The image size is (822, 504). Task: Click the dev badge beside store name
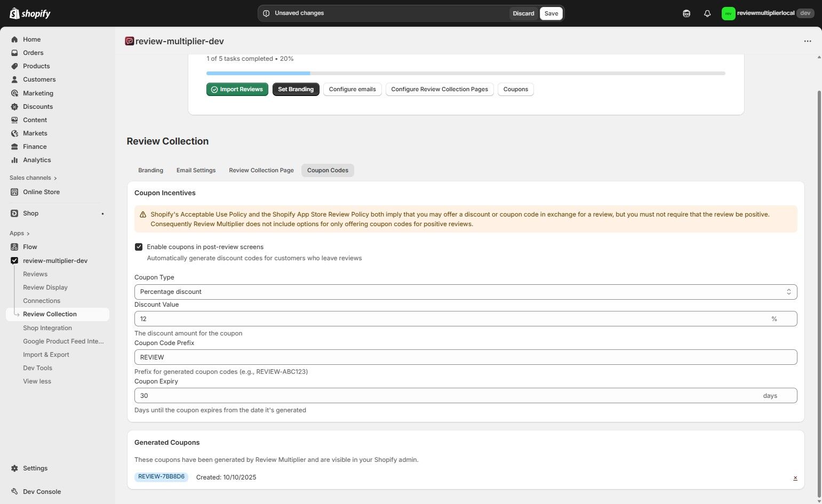pos(805,13)
